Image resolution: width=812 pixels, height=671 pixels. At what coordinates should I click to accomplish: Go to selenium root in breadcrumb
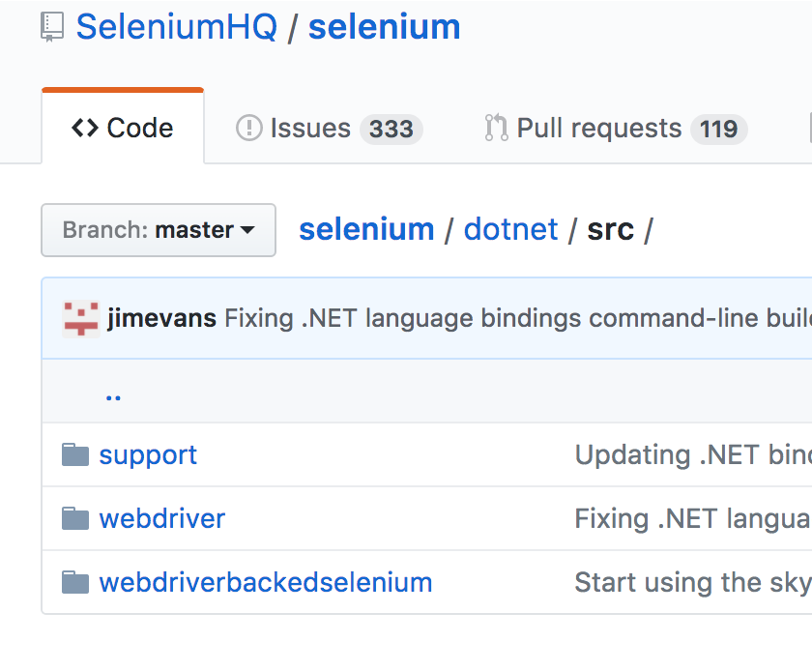tap(366, 229)
